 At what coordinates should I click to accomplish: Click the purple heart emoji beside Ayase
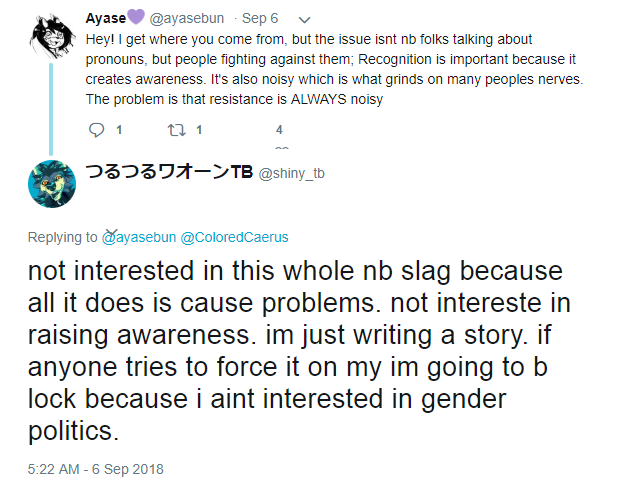pos(136,17)
